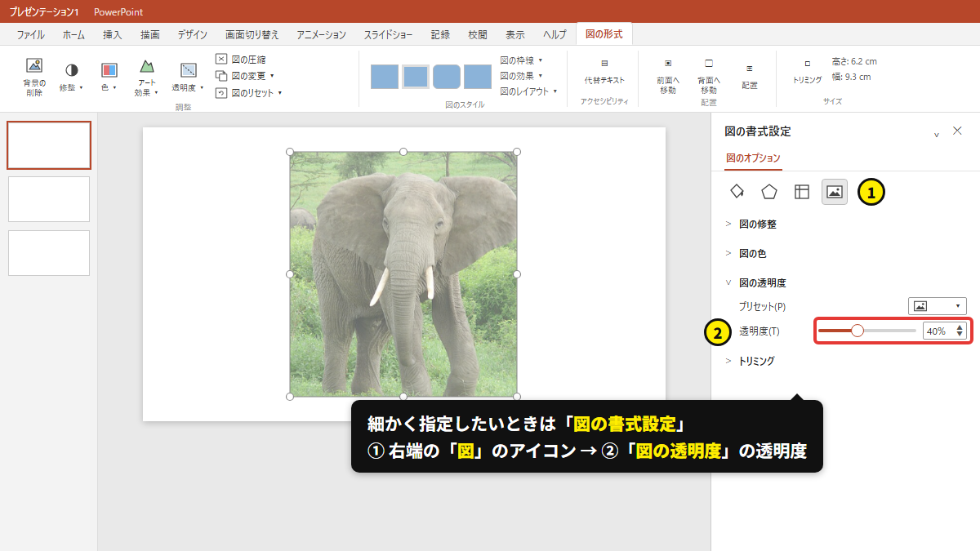Select the 図の形式 tab
980x551 pixels.
coord(604,34)
